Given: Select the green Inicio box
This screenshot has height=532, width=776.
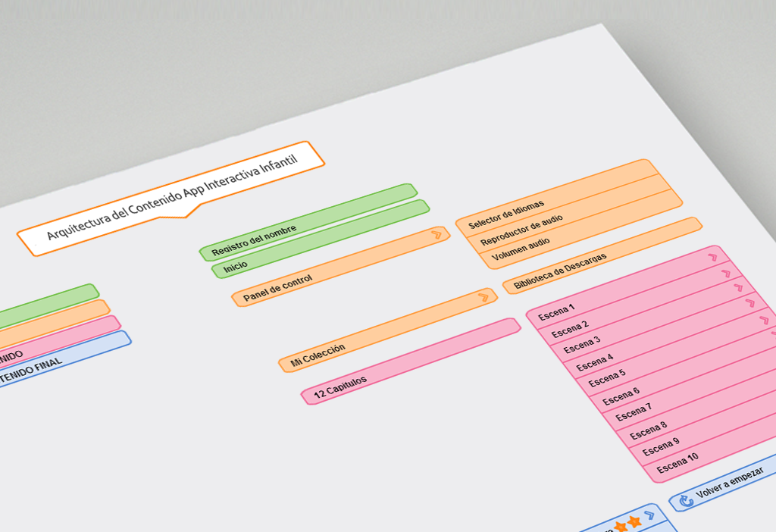Looking at the screenshot, I should [320, 239].
